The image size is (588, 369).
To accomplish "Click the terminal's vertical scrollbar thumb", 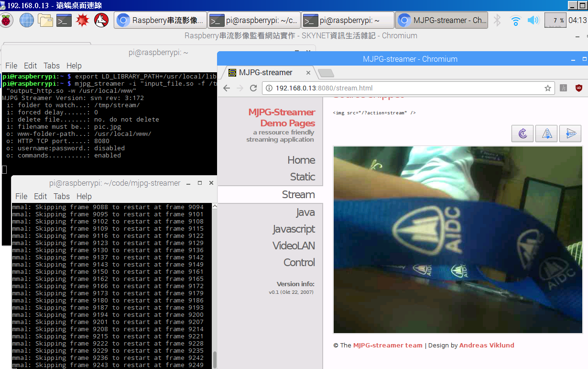I will click(x=215, y=359).
